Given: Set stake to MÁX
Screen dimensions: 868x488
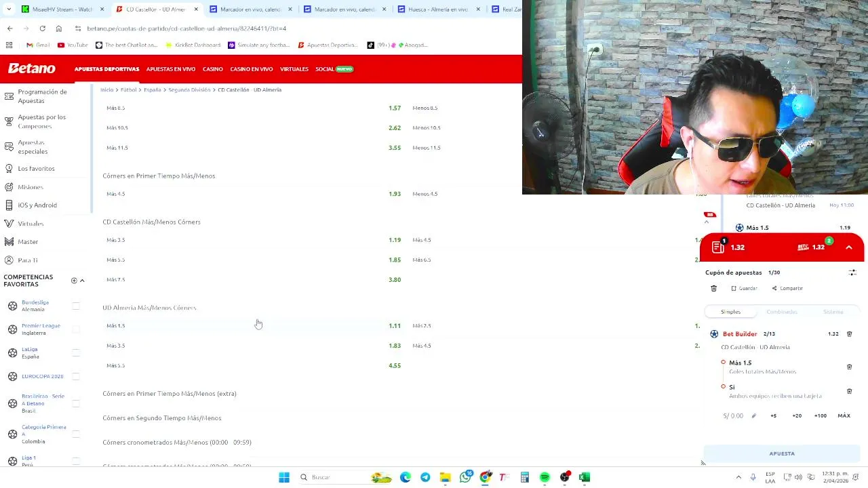Looking at the screenshot, I should click(x=844, y=415).
